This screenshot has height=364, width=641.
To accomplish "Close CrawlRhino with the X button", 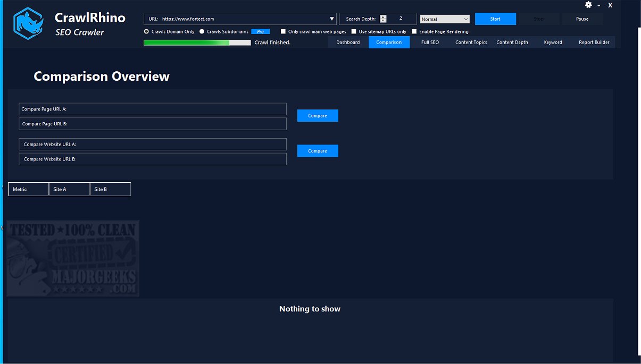I will tap(610, 5).
